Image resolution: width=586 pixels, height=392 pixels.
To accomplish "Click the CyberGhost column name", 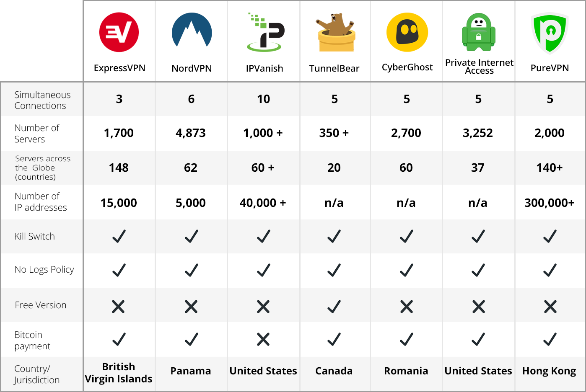I will 407,67.
